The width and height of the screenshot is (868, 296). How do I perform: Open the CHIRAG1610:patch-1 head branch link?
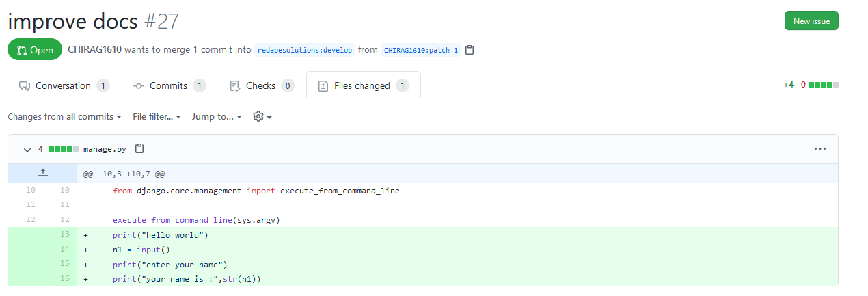pyautogui.click(x=421, y=50)
